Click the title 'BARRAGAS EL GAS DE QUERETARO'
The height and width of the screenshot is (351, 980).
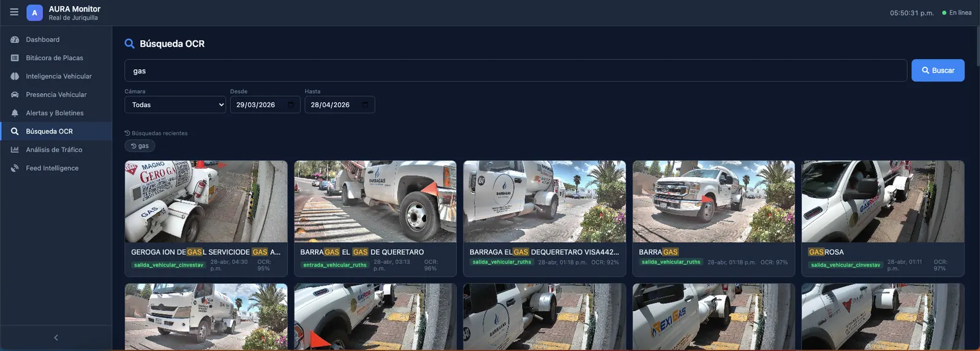pos(362,252)
